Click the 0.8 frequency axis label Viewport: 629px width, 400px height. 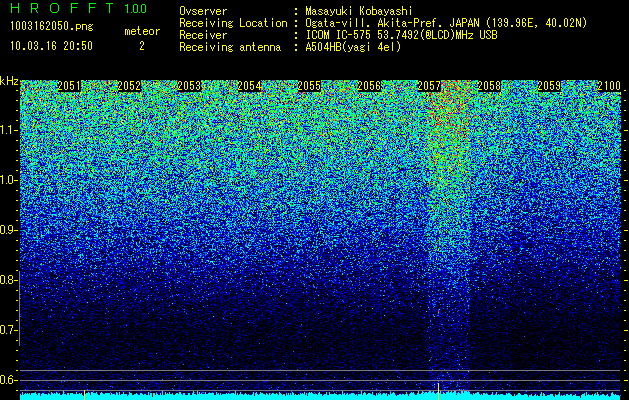tap(8, 280)
